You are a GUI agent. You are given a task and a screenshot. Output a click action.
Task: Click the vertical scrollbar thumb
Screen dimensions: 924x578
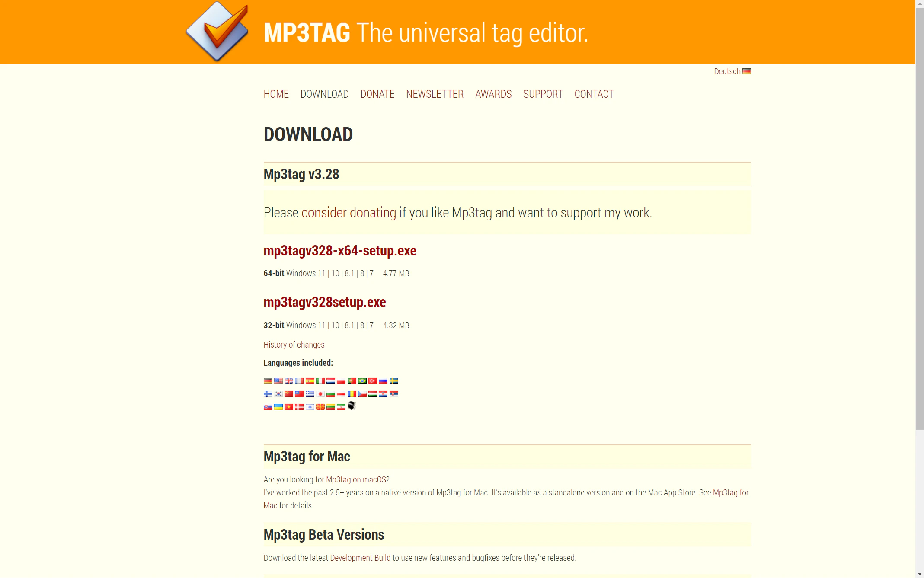pos(920,218)
